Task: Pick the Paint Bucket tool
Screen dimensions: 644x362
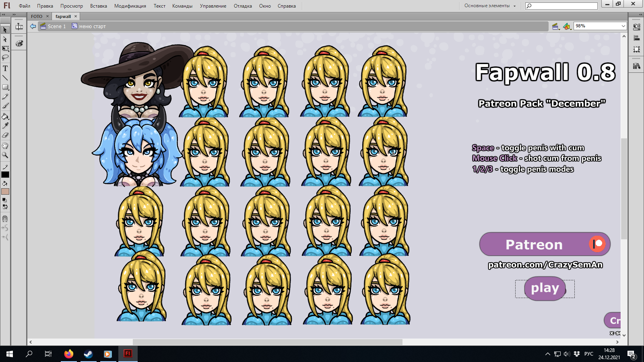Action: point(5,117)
